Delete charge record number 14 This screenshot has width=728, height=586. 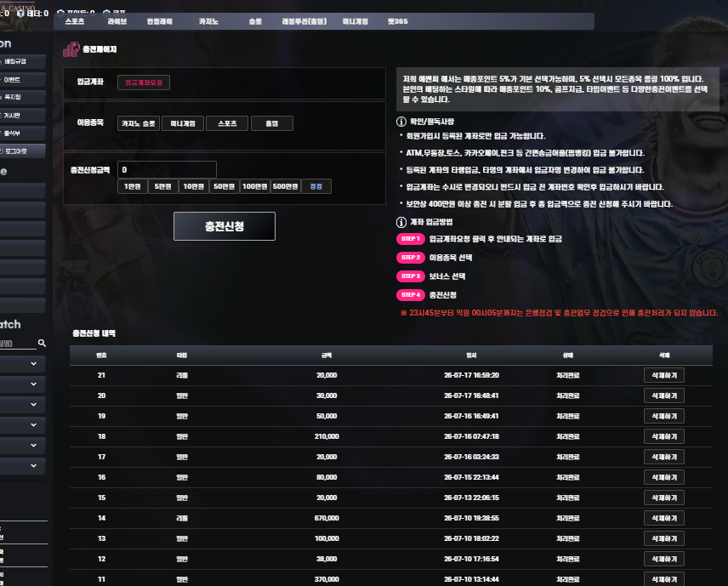tap(664, 518)
